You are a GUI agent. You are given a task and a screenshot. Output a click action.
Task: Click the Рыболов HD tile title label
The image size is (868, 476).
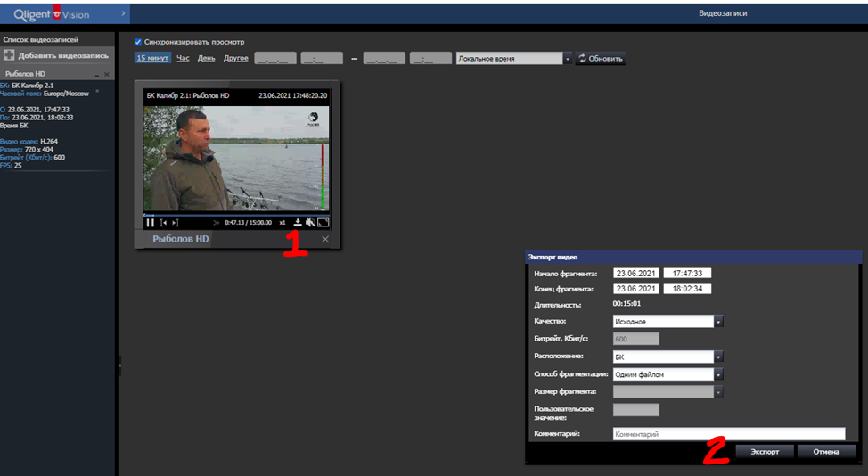coord(181,239)
